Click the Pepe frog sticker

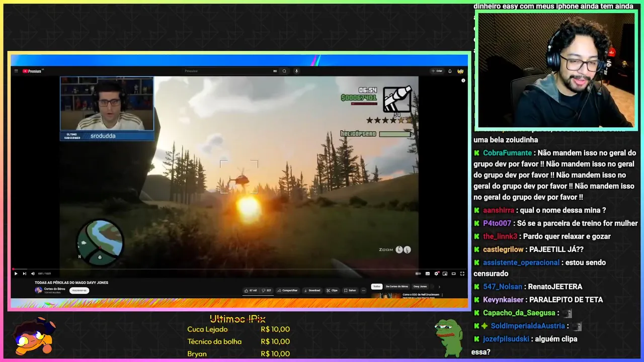point(448,338)
